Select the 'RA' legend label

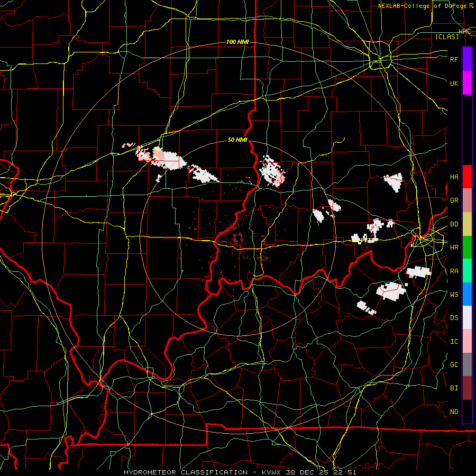tap(454, 271)
